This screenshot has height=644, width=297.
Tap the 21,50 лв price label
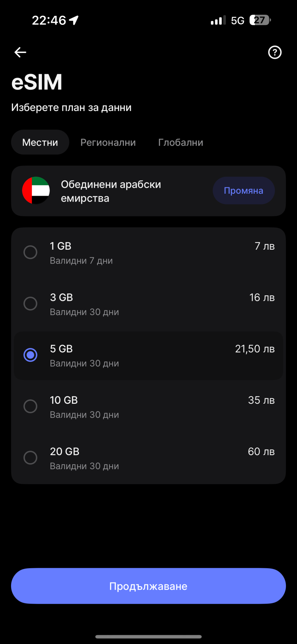click(255, 349)
